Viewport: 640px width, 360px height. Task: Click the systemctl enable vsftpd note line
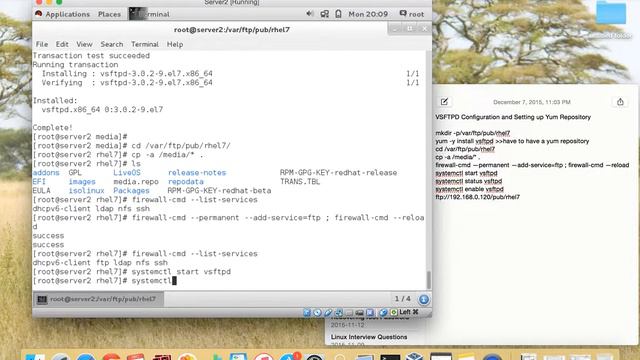469,189
